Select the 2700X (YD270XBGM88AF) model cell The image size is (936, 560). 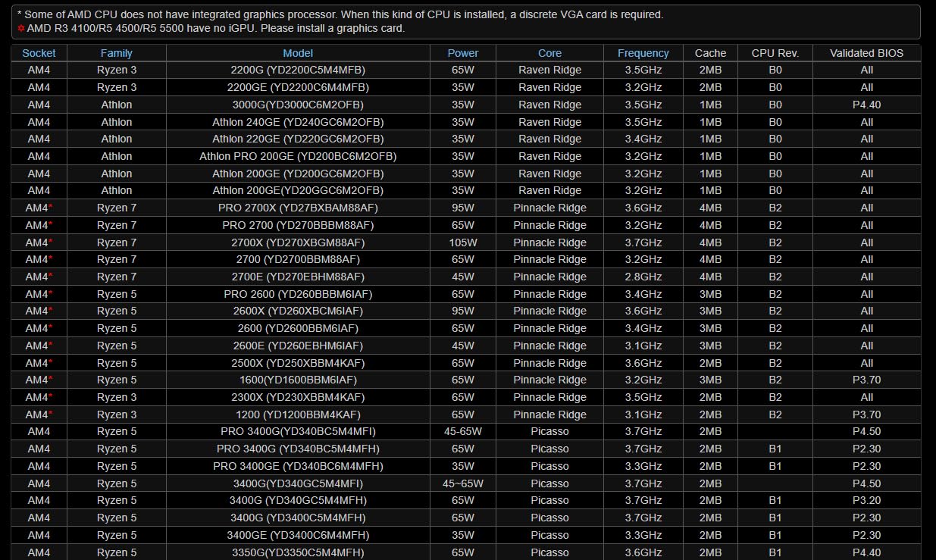298,242
